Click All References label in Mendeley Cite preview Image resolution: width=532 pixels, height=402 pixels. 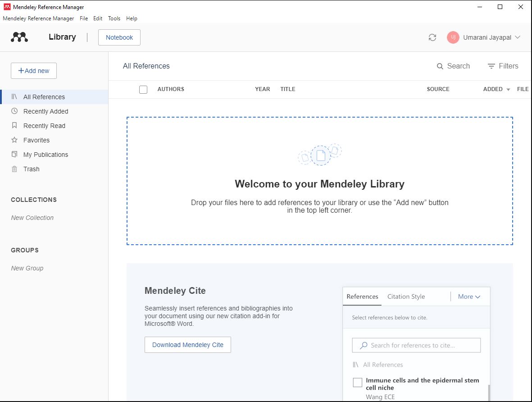click(x=383, y=365)
